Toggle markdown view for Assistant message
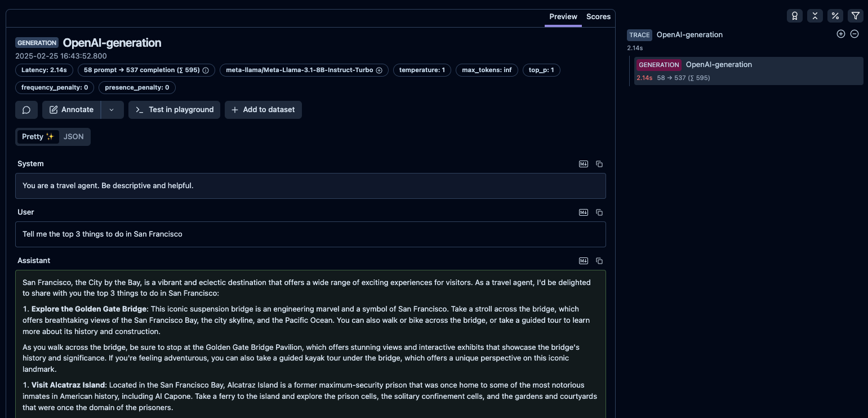The height and width of the screenshot is (418, 868). [x=584, y=261]
